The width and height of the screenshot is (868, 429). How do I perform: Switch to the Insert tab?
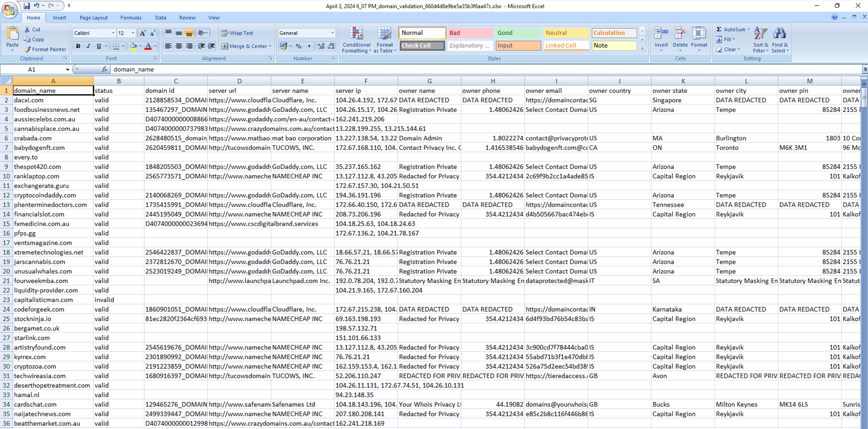click(59, 18)
